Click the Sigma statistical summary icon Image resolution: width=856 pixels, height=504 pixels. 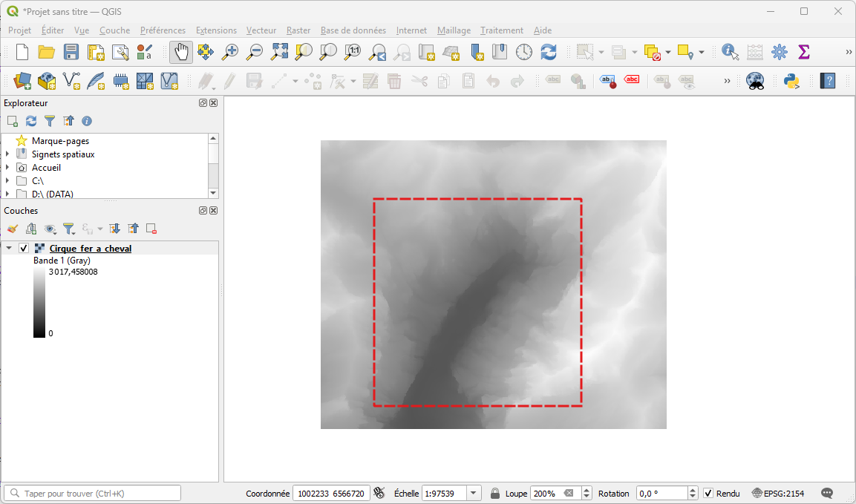click(803, 52)
